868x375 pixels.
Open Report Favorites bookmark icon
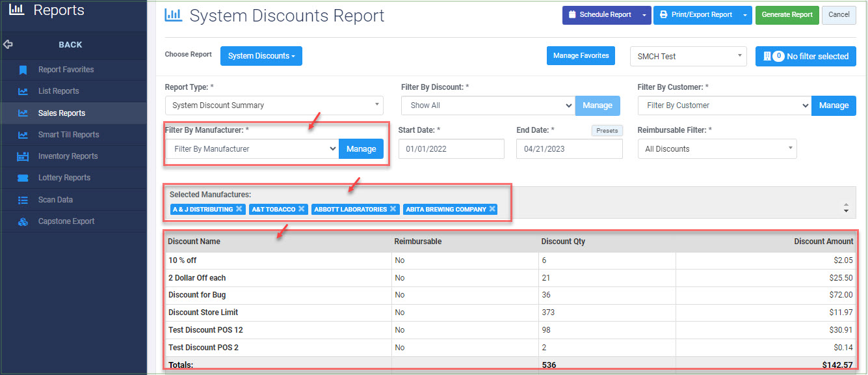pos(23,70)
